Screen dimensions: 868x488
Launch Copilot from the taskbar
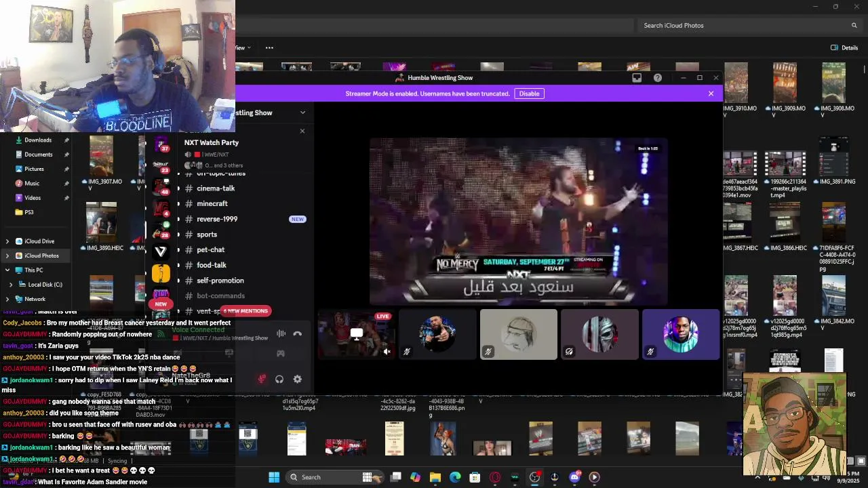416,477
